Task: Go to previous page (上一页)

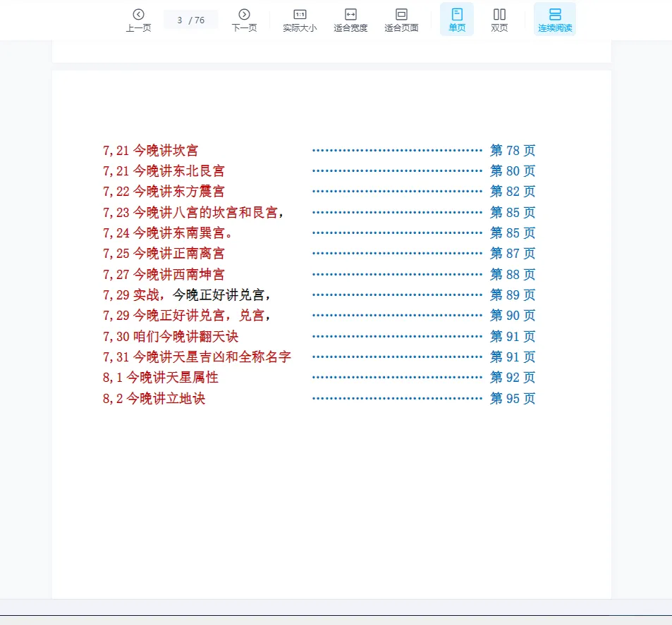Action: pos(138,20)
